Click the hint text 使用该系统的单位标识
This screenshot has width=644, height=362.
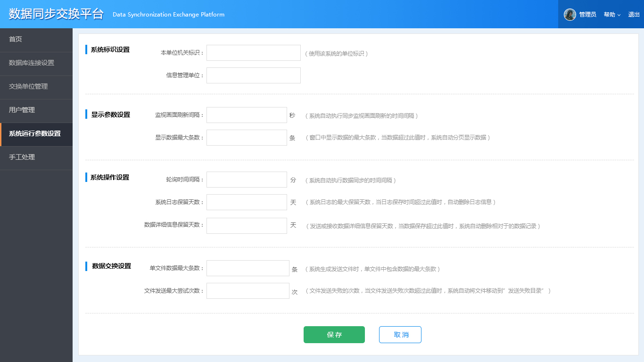point(336,54)
